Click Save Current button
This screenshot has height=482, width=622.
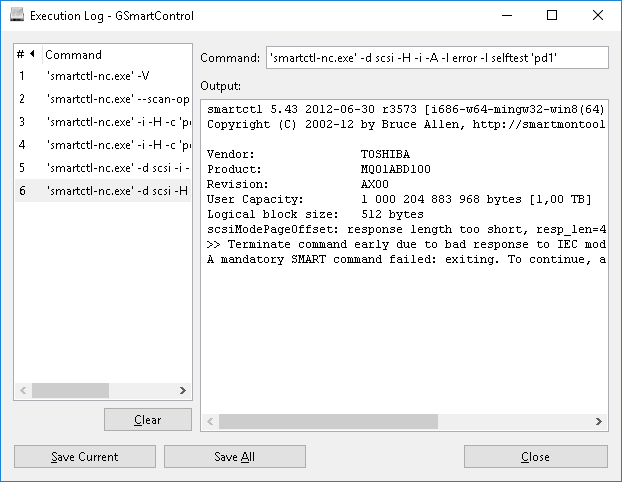[x=84, y=457]
